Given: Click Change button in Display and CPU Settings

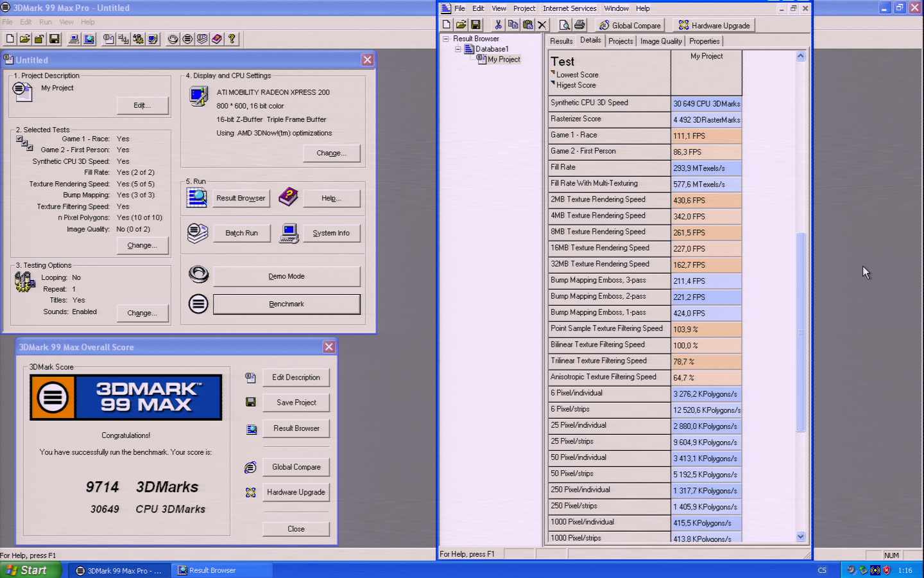Looking at the screenshot, I should click(x=331, y=153).
